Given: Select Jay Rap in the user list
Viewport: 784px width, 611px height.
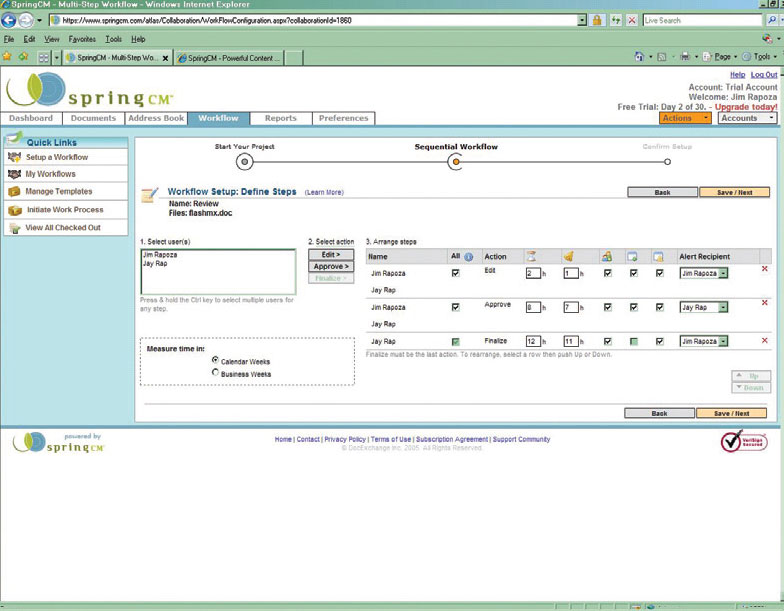Looking at the screenshot, I should [155, 264].
